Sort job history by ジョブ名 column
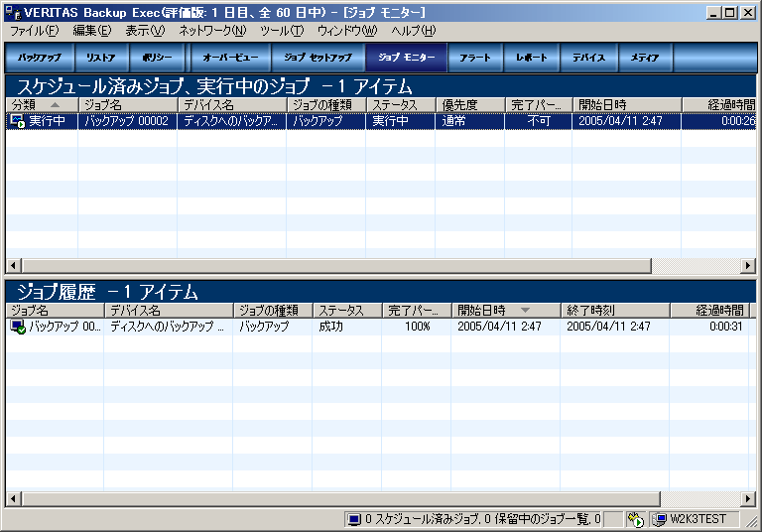 (55, 311)
